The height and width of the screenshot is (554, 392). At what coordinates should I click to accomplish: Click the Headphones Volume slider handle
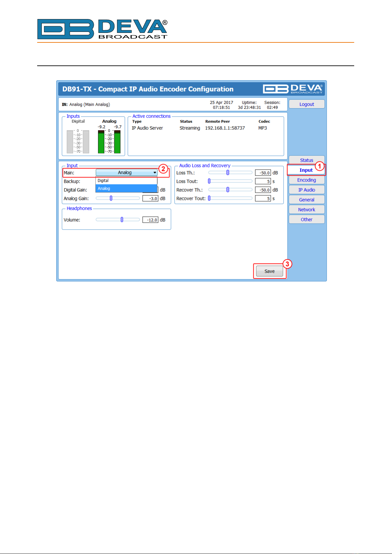click(122, 220)
